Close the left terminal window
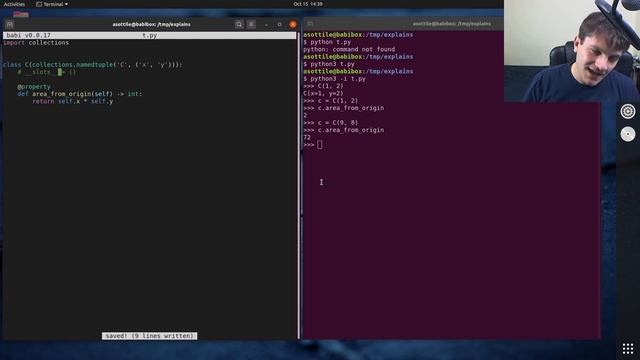Viewport: 640px width, 360px height. coord(293,24)
